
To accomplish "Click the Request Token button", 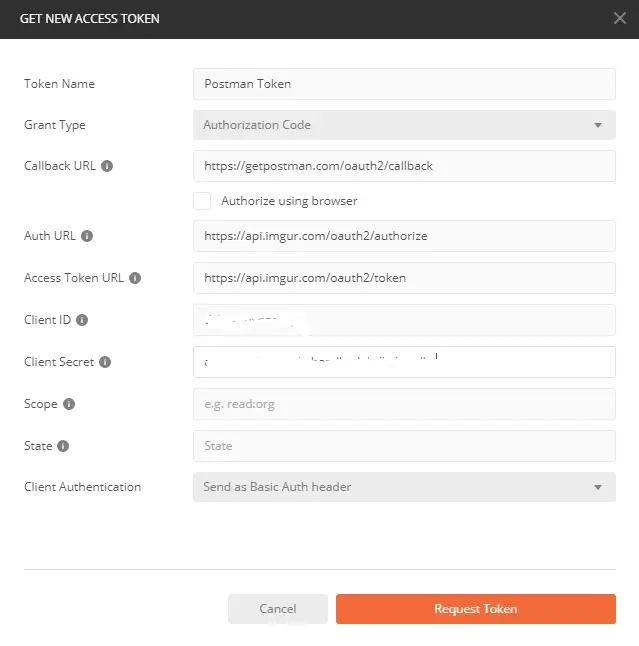I will 476,609.
